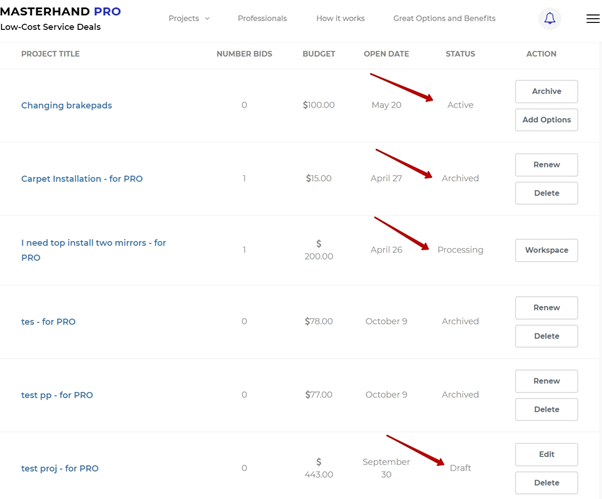Open the Changing brakepads project

66,105
